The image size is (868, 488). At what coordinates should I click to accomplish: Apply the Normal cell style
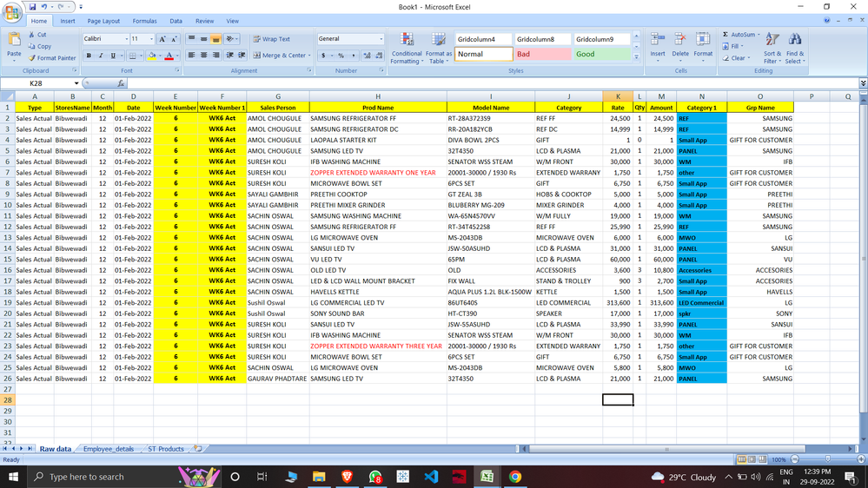point(484,54)
